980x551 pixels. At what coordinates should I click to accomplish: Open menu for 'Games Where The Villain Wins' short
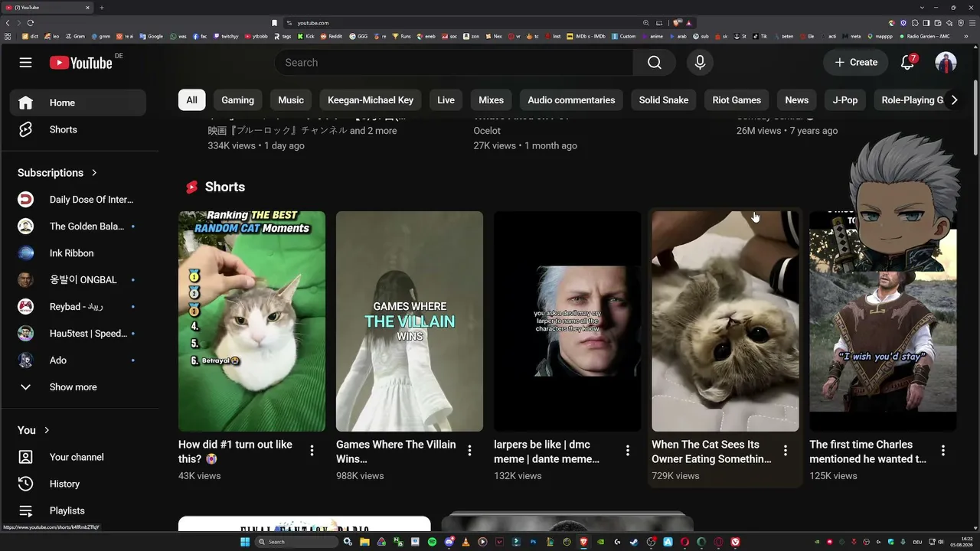click(x=469, y=451)
